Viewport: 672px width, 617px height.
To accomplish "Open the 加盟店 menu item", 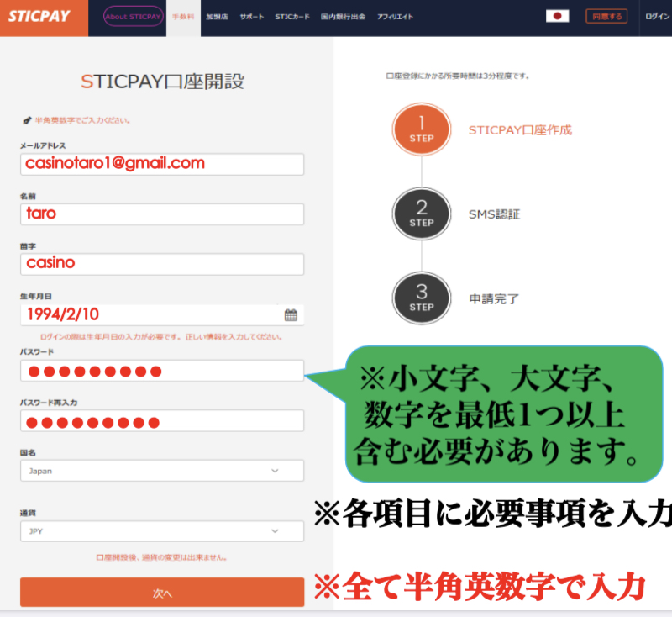I will (x=217, y=17).
